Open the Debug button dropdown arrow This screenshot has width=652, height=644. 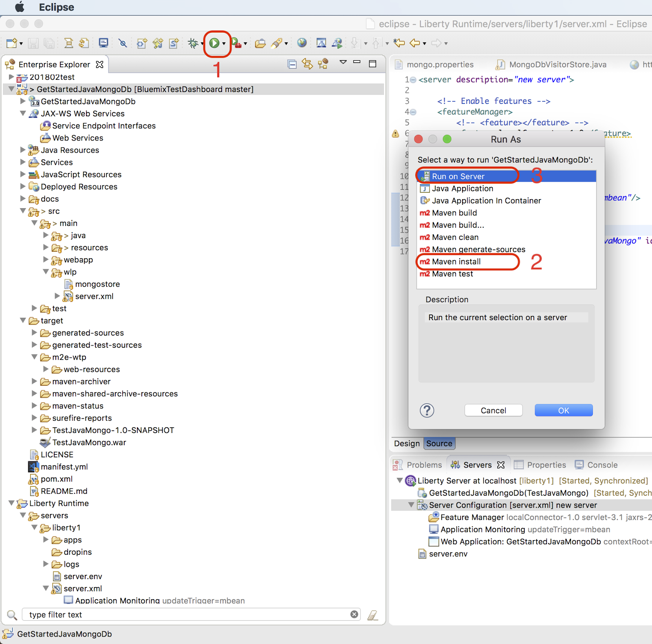[x=202, y=44]
